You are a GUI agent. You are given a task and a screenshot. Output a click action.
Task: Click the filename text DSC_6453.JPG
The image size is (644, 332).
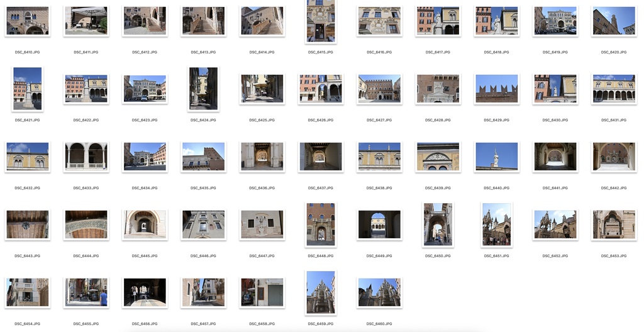[x=614, y=255]
